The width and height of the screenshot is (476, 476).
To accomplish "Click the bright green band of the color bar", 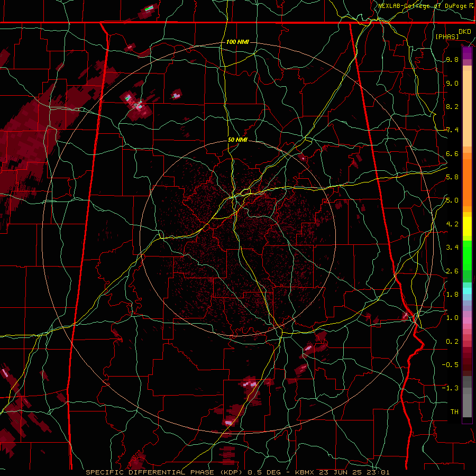I will point(467,255).
